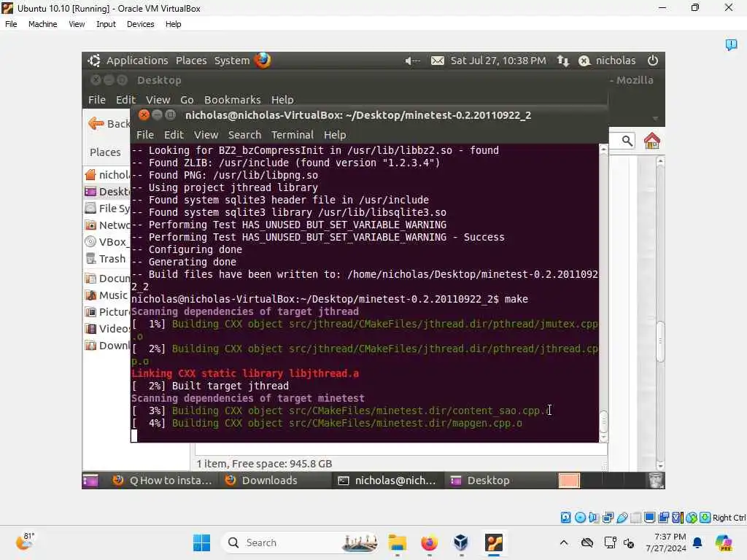Open the file manager's Go menu
Screen dimensions: 747x560
coord(187,99)
